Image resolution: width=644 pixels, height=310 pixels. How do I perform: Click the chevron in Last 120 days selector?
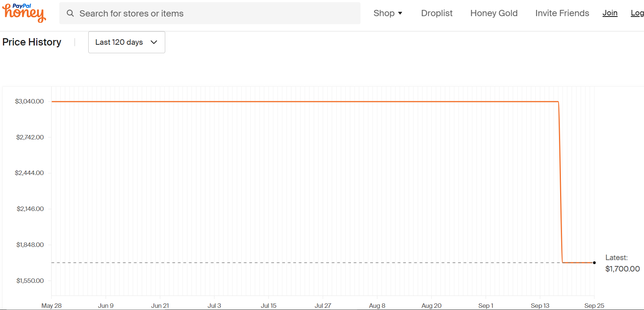(154, 42)
